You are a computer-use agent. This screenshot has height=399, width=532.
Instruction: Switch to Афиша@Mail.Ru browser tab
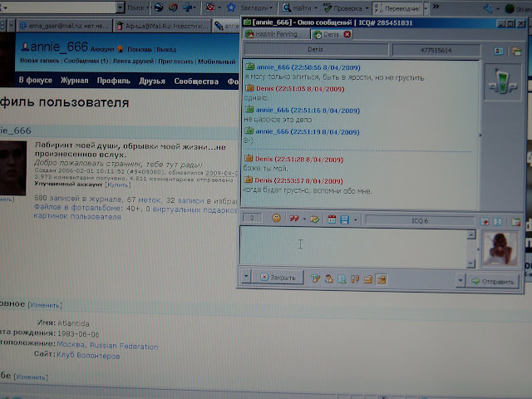(162, 26)
